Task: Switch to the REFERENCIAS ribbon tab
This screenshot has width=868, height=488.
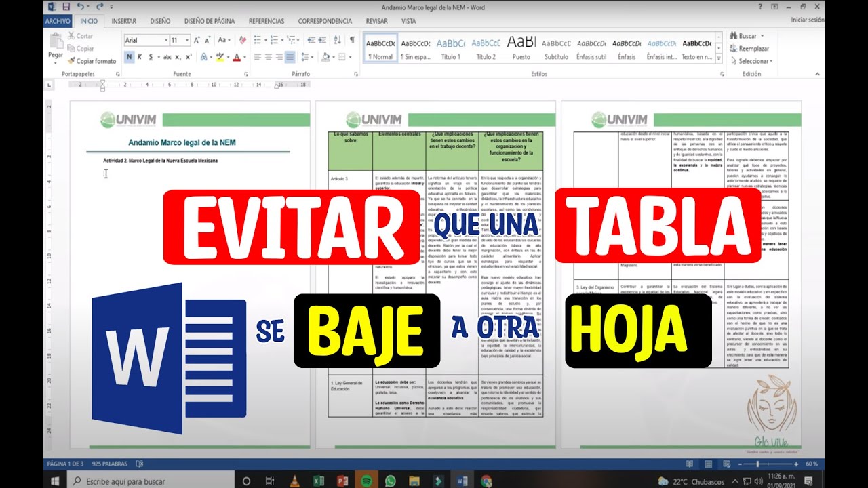Action: [x=266, y=21]
